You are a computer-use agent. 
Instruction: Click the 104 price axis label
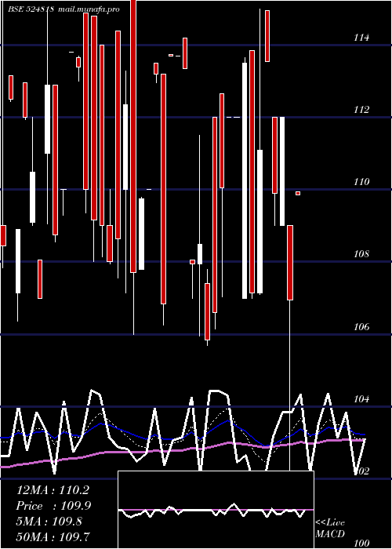click(361, 399)
